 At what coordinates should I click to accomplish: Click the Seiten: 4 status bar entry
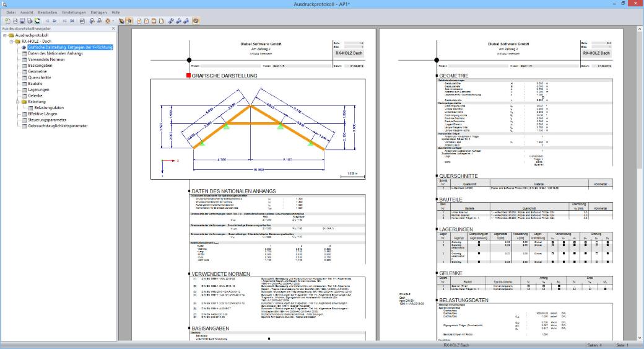click(x=594, y=345)
